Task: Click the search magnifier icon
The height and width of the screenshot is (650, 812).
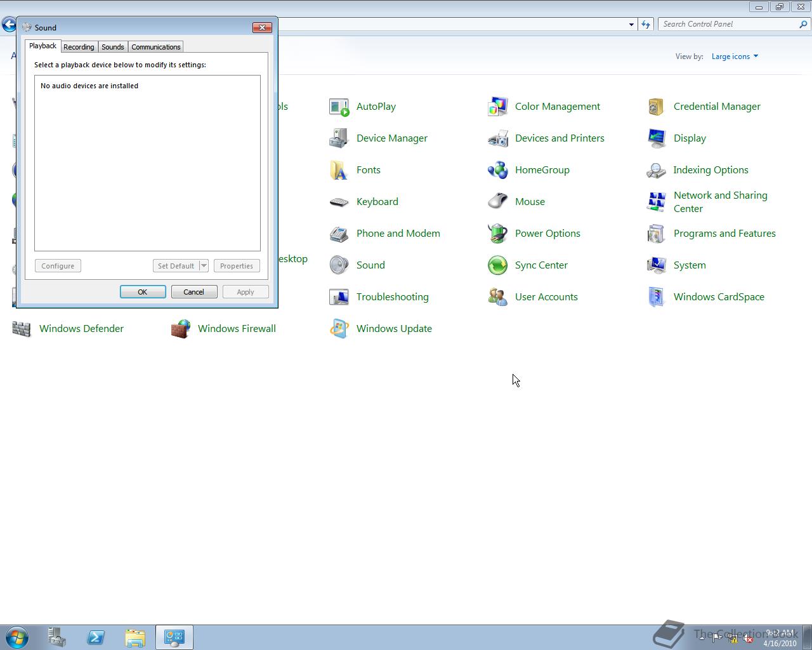Action: click(804, 24)
